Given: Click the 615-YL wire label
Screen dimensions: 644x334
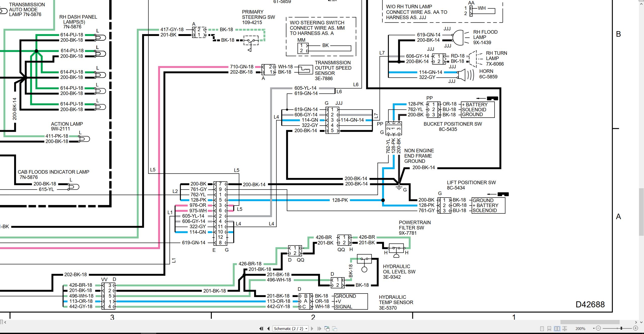Looking at the screenshot, I should point(46,189).
